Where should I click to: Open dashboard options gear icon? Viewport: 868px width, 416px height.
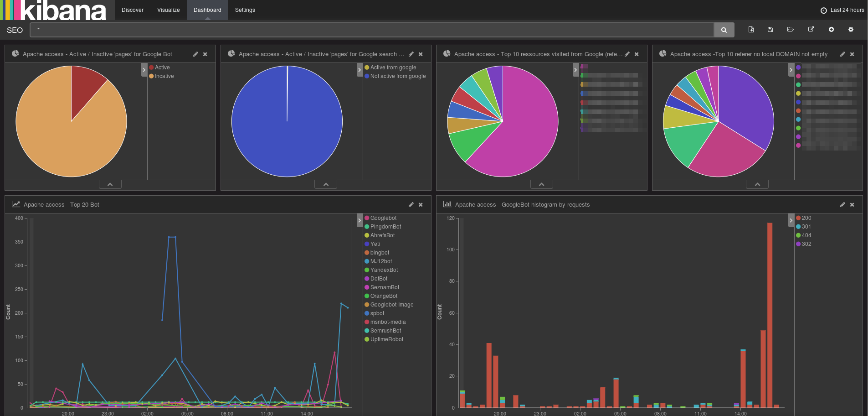coord(851,30)
